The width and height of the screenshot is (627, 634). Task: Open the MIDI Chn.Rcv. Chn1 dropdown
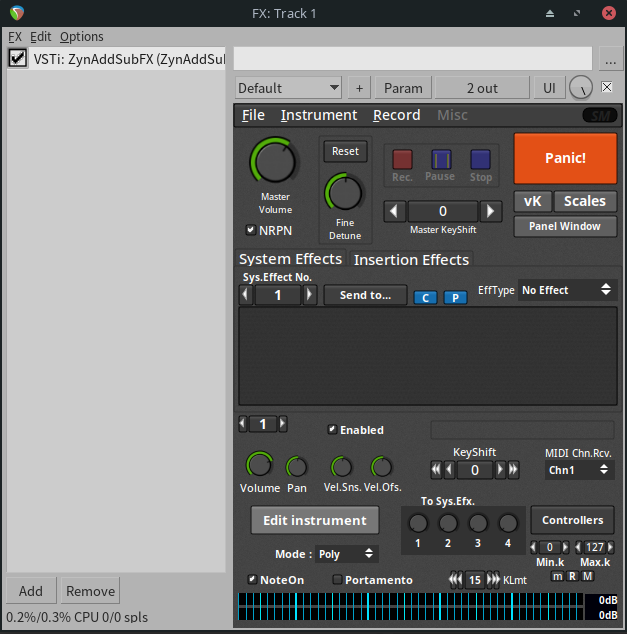[x=578, y=470]
